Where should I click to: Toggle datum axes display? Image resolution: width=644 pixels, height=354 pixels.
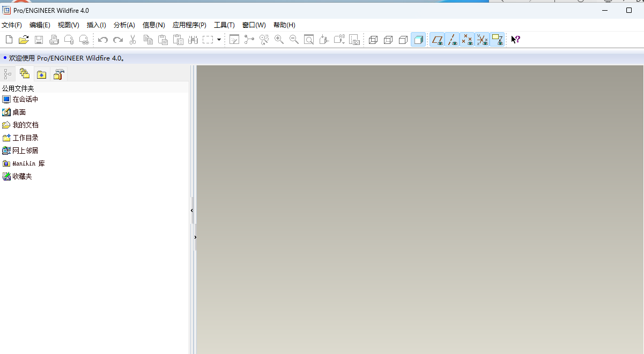[453, 40]
